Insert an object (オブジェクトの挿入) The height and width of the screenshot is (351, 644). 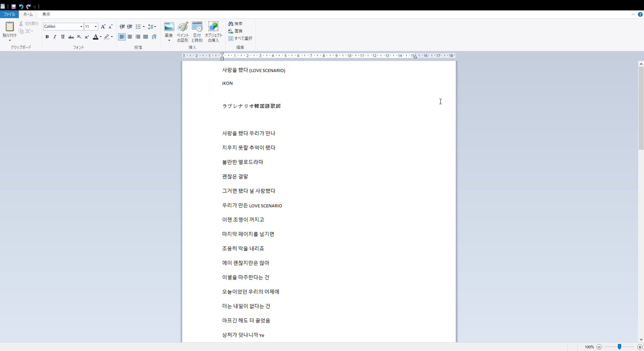point(213,32)
